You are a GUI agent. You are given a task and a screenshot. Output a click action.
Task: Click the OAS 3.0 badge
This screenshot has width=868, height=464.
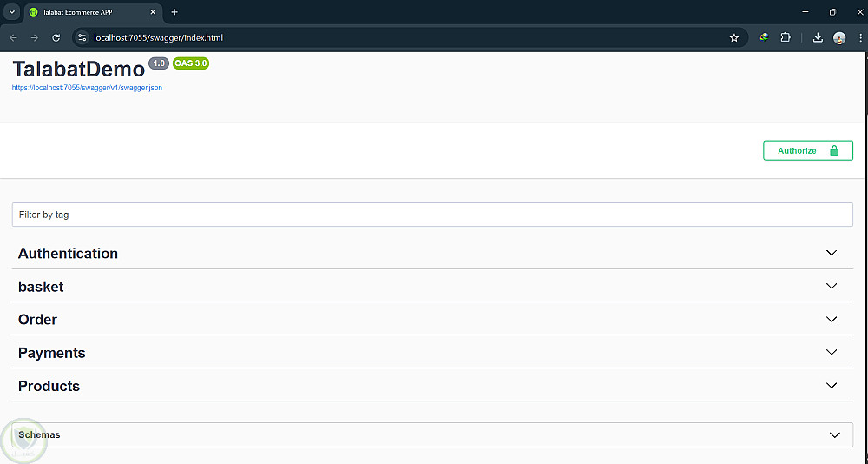191,63
